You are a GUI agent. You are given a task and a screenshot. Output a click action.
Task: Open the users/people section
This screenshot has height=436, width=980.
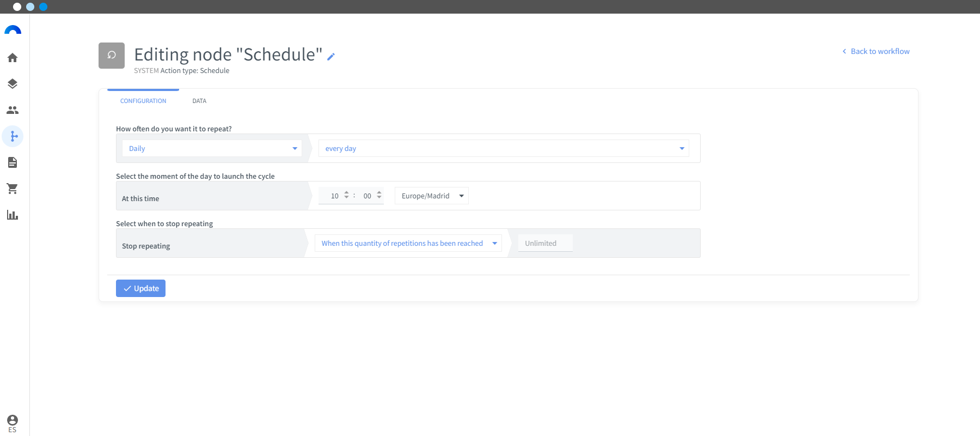[13, 110]
